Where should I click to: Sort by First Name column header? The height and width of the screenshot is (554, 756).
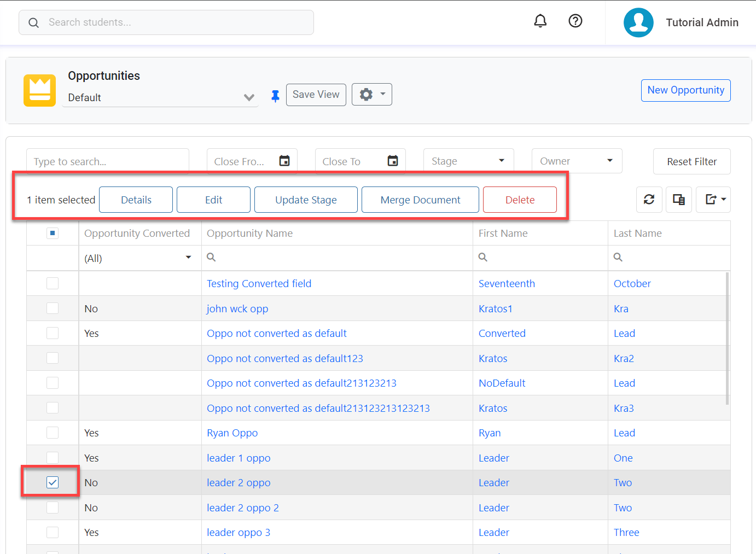pyautogui.click(x=503, y=233)
